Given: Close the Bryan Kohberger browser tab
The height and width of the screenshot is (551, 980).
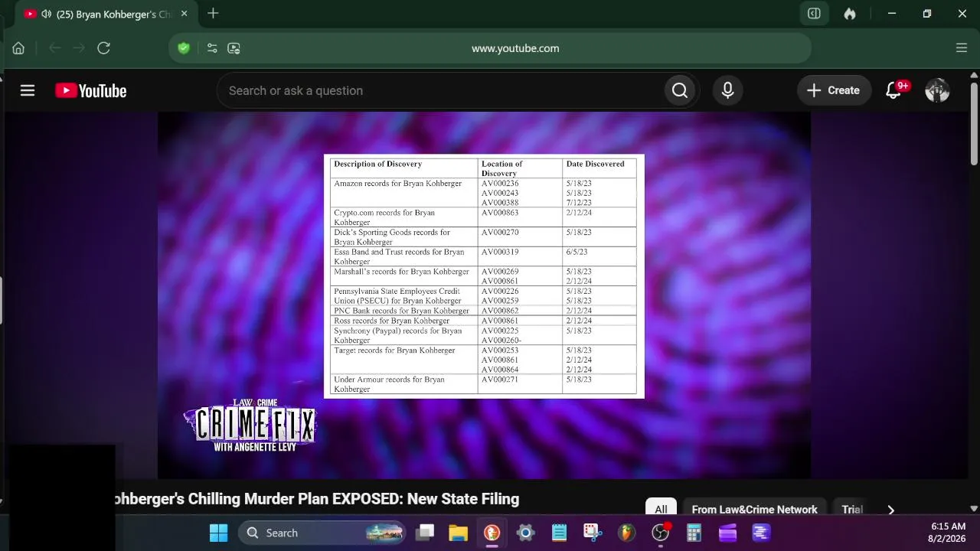Looking at the screenshot, I should (x=184, y=14).
